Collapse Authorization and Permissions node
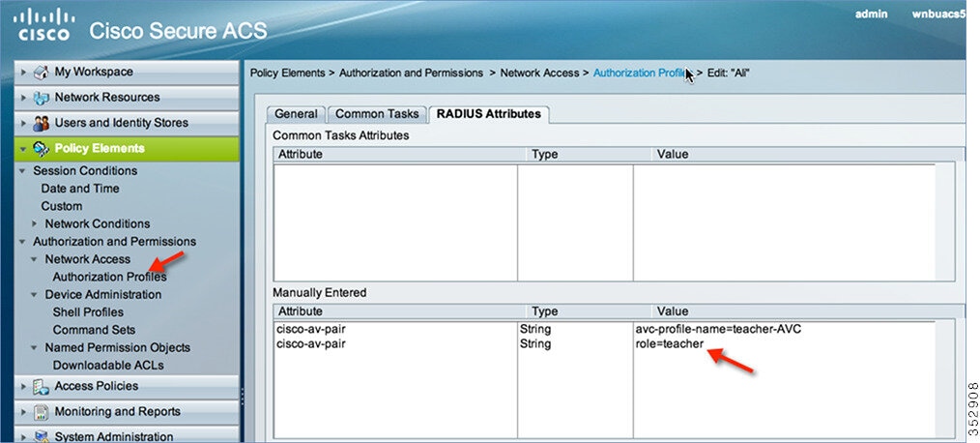This screenshot has height=443, width=980. (22, 242)
